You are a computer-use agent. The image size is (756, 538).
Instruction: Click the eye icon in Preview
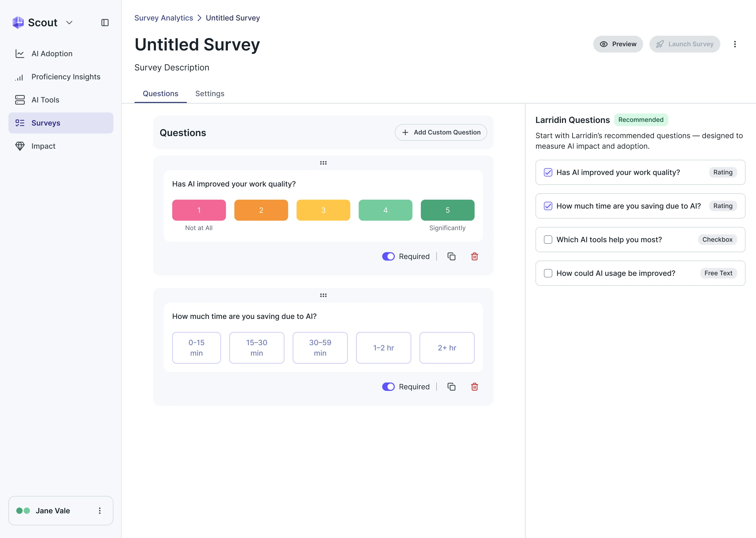[x=604, y=44]
